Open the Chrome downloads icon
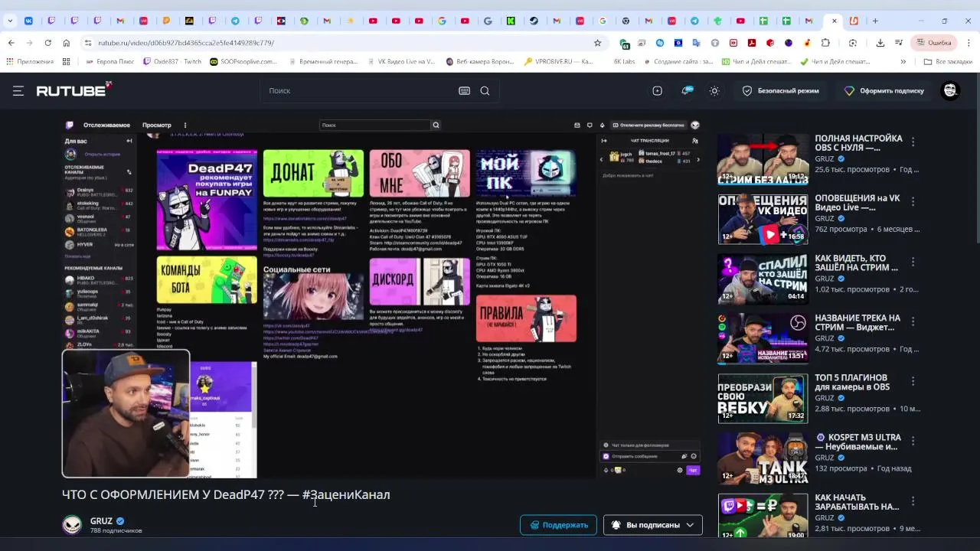This screenshot has width=980, height=551. coord(880,43)
